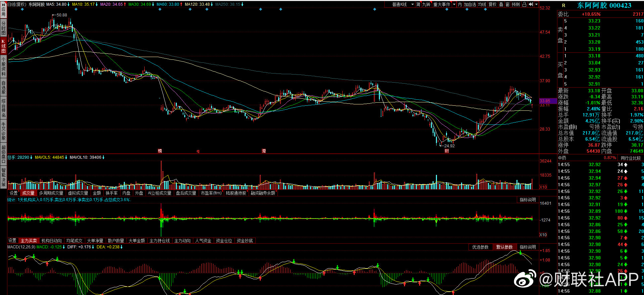Switch to 优选参数 for MACD

pos(480,247)
